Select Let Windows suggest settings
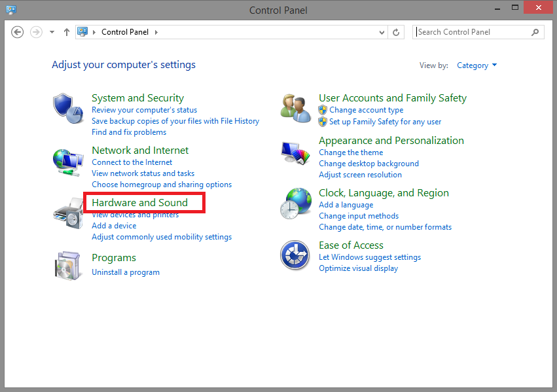Image resolution: width=557 pixels, height=392 pixels. [x=370, y=257]
